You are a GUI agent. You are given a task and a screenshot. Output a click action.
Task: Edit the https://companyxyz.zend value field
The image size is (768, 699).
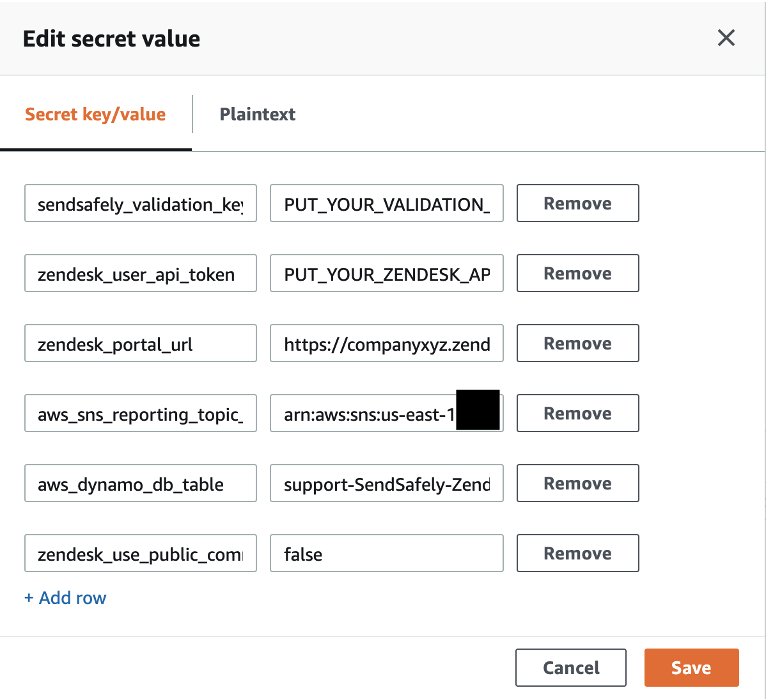coord(386,343)
